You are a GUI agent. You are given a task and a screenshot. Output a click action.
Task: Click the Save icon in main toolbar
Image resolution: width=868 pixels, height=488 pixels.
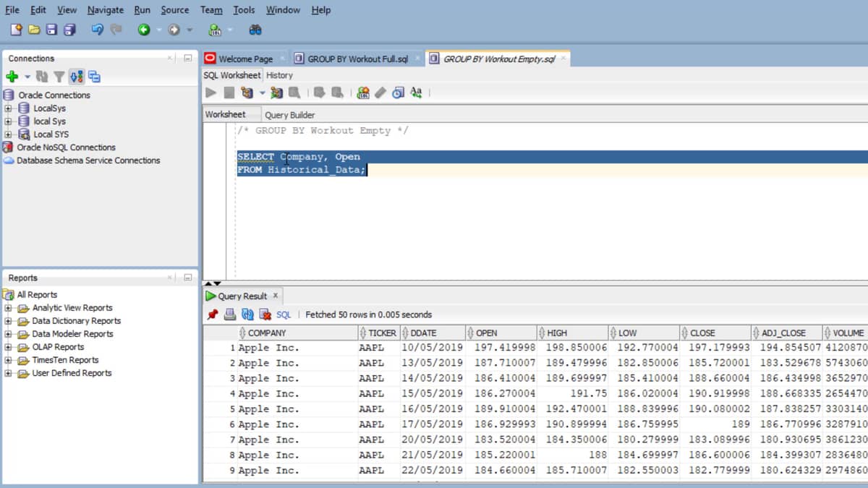51,30
